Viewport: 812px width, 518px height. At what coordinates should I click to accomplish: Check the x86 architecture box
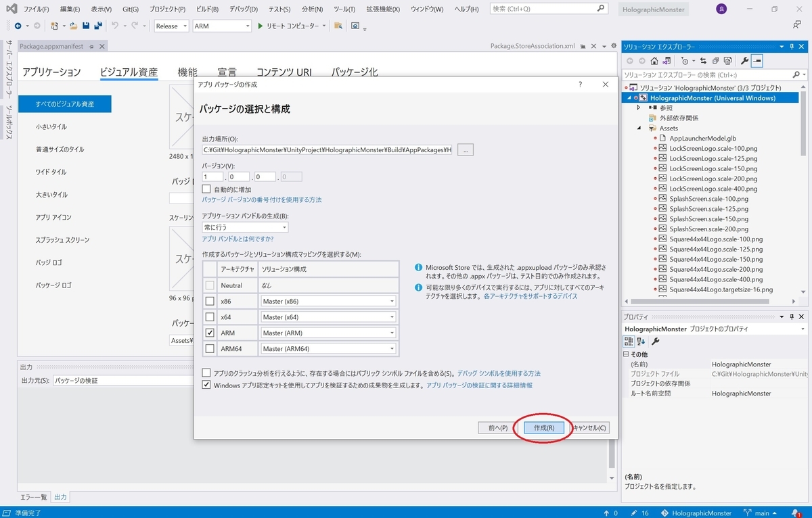(210, 301)
